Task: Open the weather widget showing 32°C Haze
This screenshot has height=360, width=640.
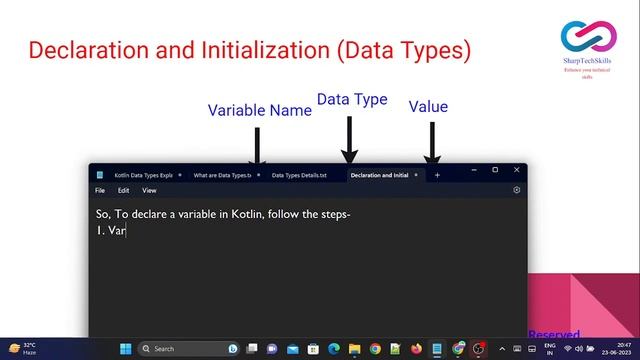Action: click(x=23, y=349)
